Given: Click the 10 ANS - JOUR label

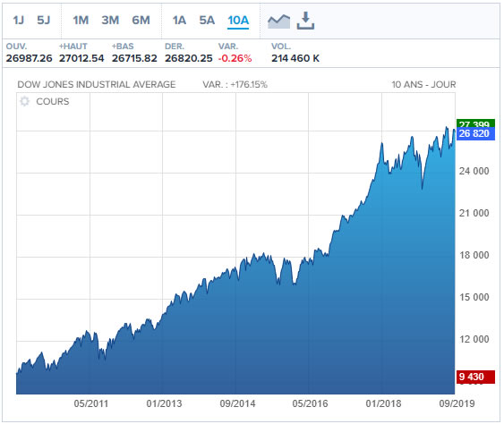Looking at the screenshot, I should tap(423, 84).
